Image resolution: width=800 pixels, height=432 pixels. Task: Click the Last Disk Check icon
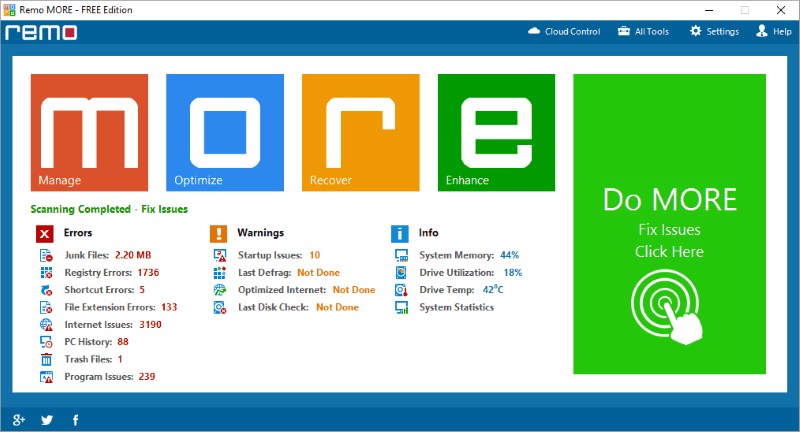tap(220, 307)
